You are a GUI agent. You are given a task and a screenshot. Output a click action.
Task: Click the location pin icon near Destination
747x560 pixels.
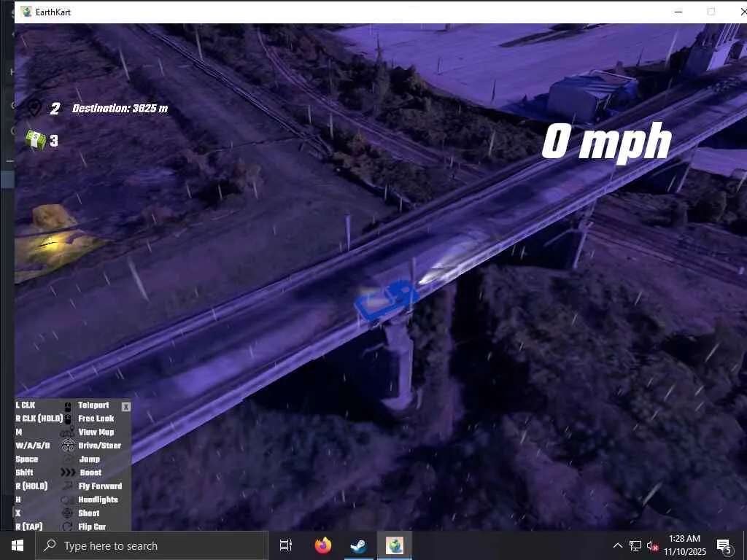(x=34, y=108)
